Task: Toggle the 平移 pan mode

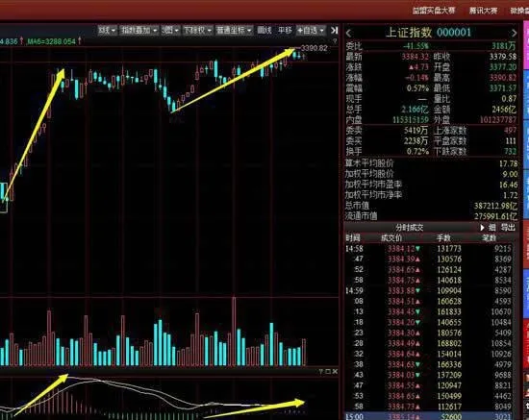Action: [285, 31]
